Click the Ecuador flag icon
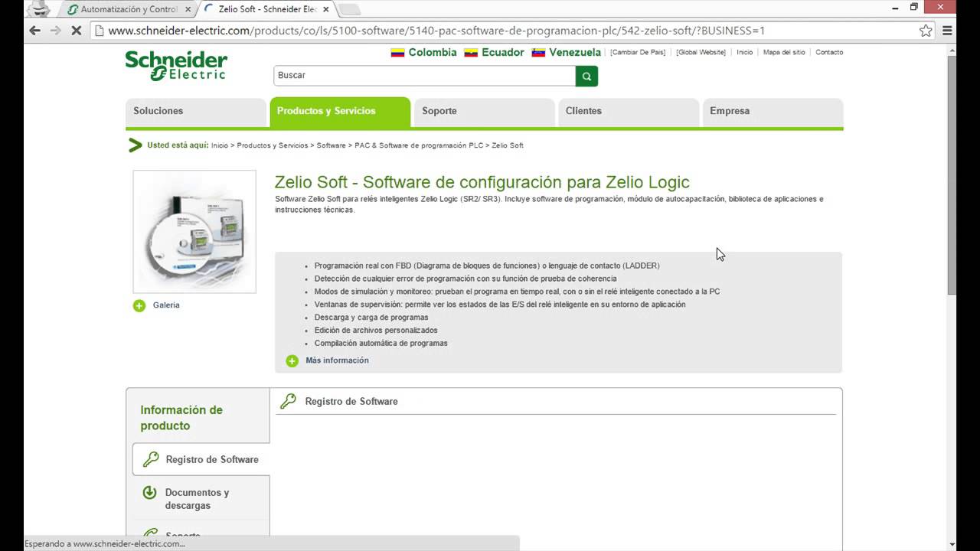 (471, 53)
